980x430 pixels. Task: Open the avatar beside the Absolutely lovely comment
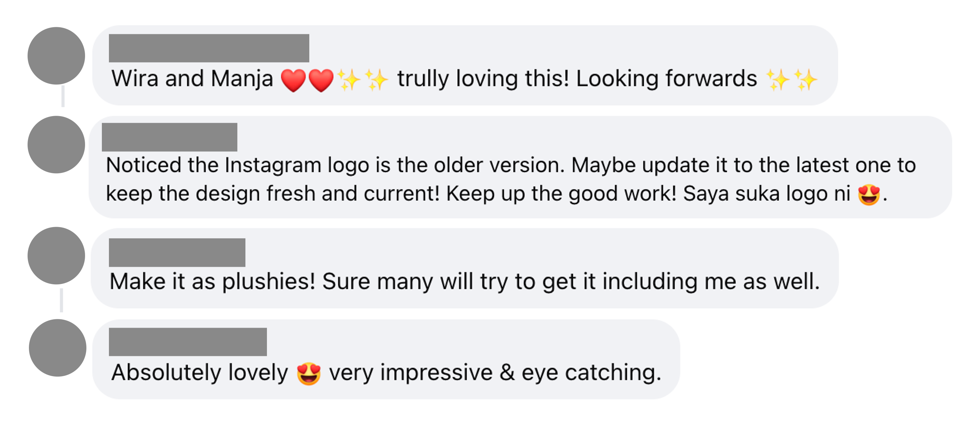(x=57, y=348)
